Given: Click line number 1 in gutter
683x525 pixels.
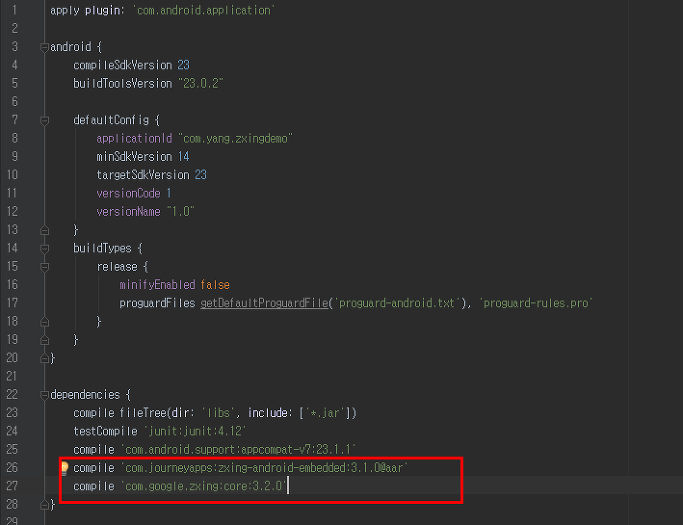Looking at the screenshot, I should point(15,10).
